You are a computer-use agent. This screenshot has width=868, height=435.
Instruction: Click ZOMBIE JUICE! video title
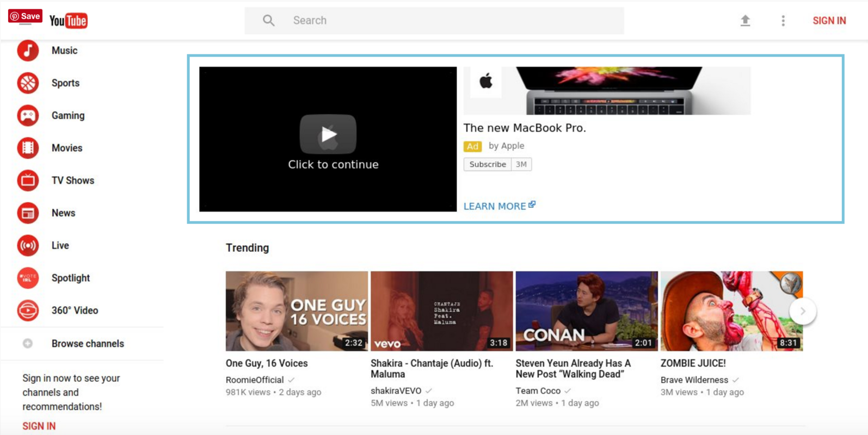[x=693, y=363]
